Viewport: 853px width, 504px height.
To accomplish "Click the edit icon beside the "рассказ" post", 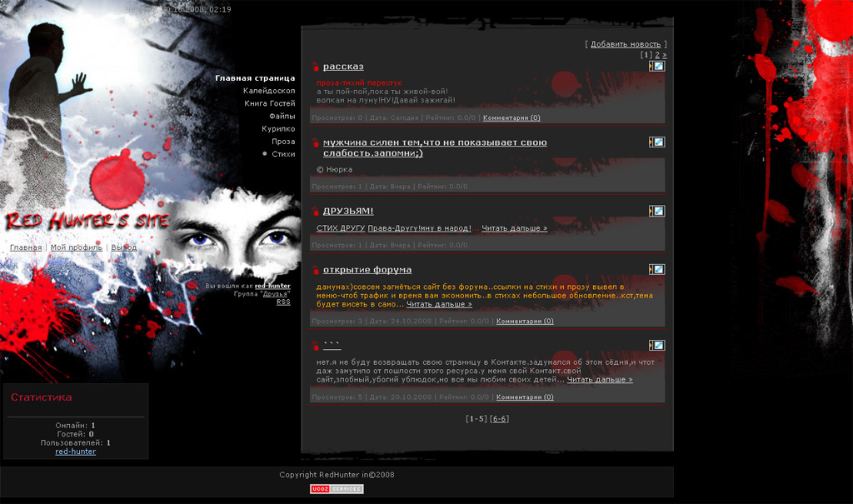I will (656, 67).
